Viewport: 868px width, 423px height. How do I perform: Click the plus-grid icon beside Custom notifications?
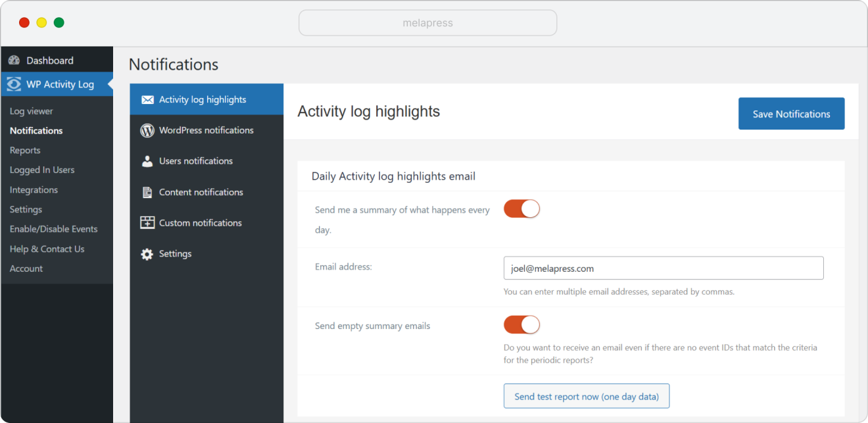pyautogui.click(x=147, y=223)
